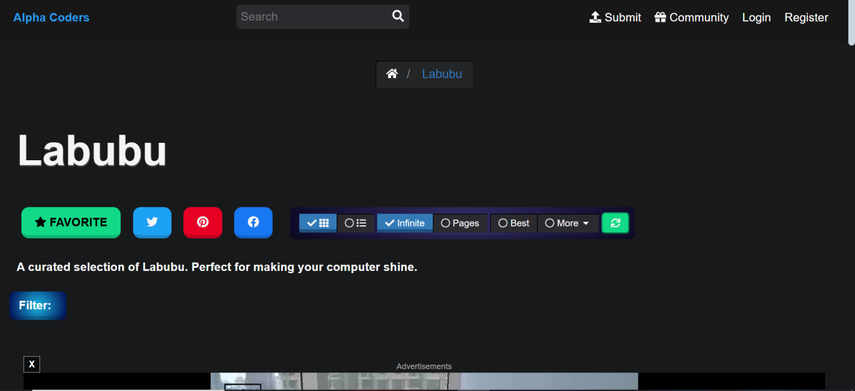The width and height of the screenshot is (855, 391).
Task: Click the green refresh icon button
Action: 615,223
